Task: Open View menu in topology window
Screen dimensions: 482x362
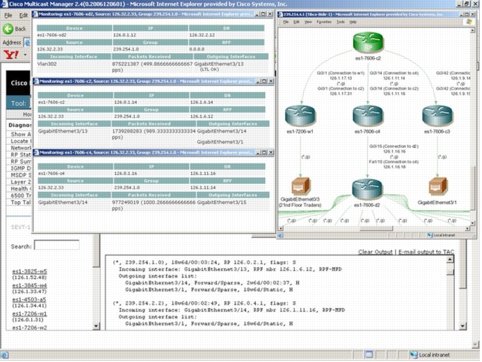Action: point(308,22)
